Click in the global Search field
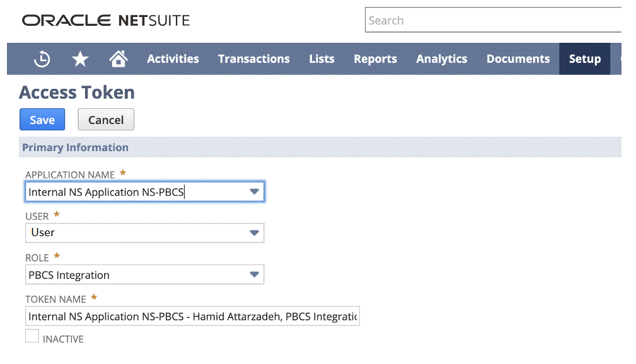 coord(492,20)
